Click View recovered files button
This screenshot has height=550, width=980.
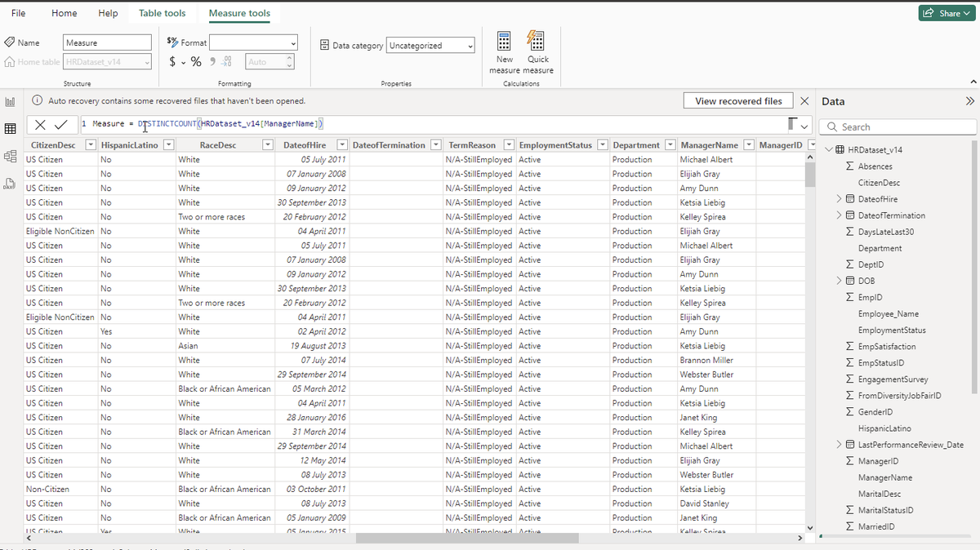tap(738, 101)
